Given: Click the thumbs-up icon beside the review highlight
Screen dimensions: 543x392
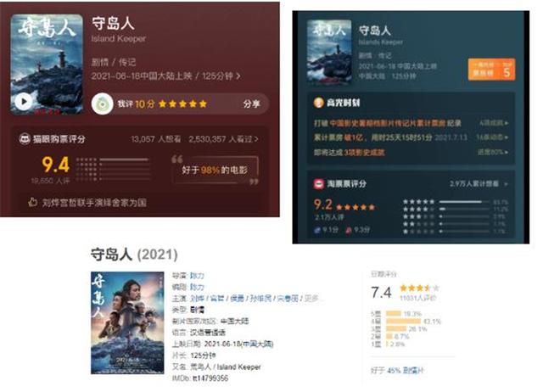Looking at the screenshot, I should (x=32, y=202).
